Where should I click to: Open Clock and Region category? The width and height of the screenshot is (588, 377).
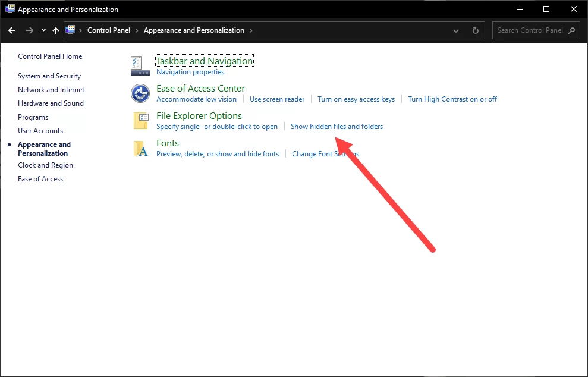point(45,165)
